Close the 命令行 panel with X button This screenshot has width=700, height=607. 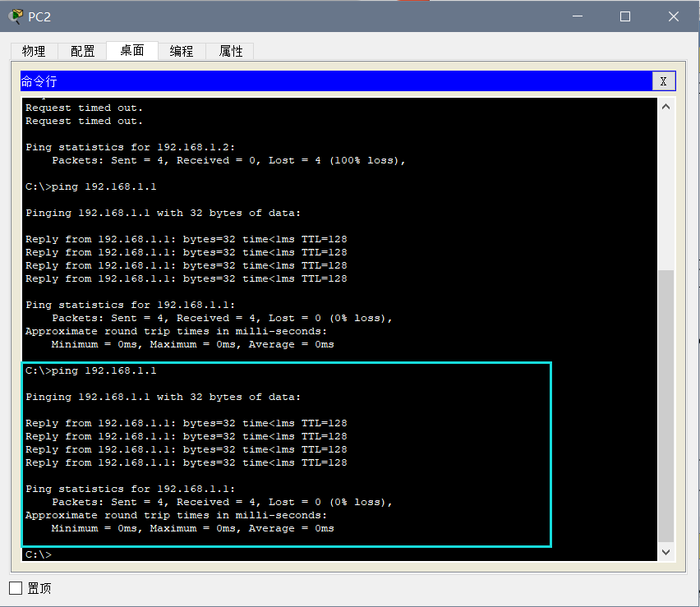tap(663, 81)
